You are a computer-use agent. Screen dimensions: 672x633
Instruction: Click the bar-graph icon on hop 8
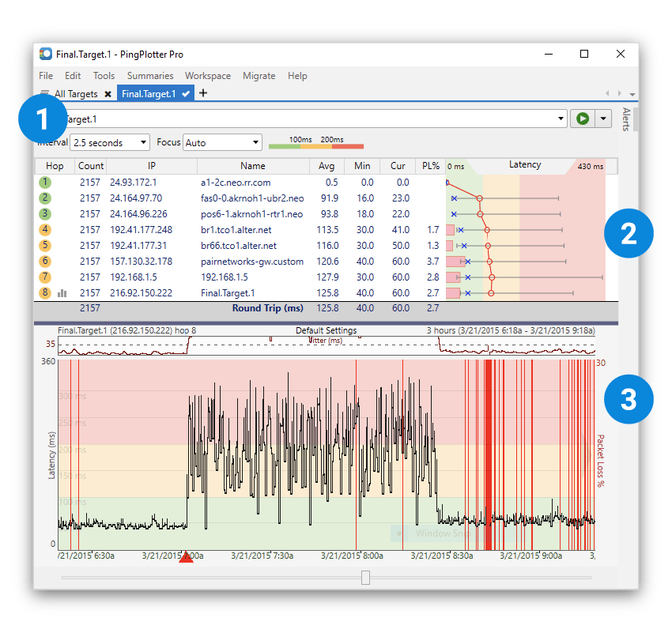(x=63, y=292)
